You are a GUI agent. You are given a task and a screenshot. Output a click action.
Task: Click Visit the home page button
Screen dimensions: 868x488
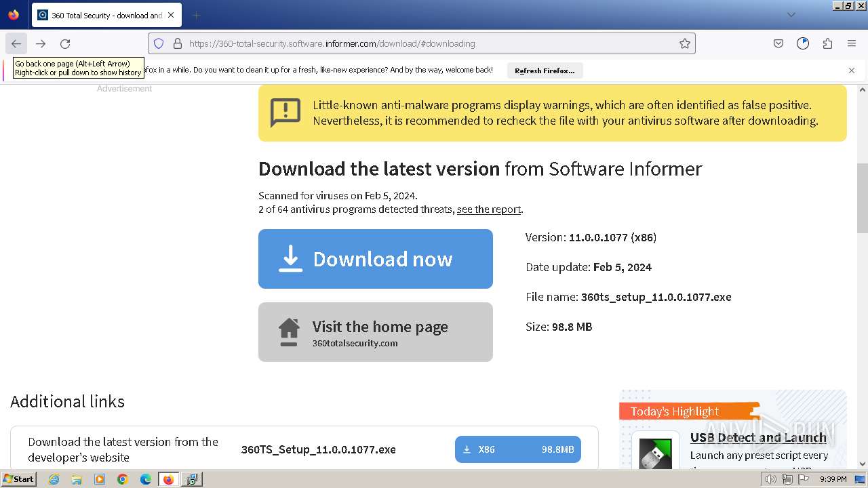click(x=376, y=332)
